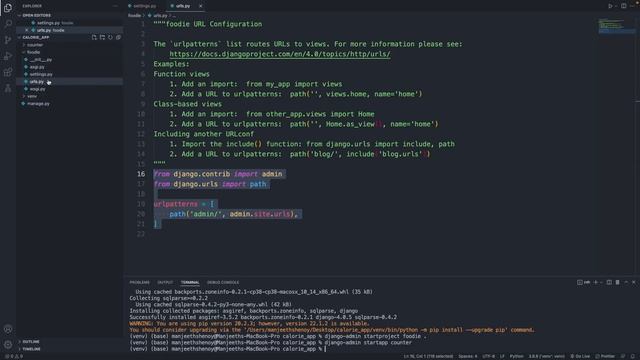
Task: Click the Split Editor icon at the top right
Action: click(624, 6)
